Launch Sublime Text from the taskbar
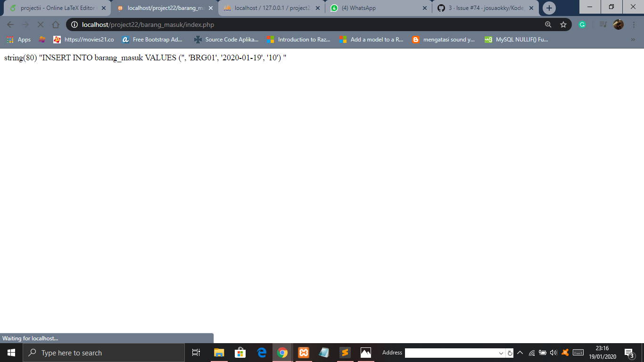The width and height of the screenshot is (644, 362). [345, 352]
